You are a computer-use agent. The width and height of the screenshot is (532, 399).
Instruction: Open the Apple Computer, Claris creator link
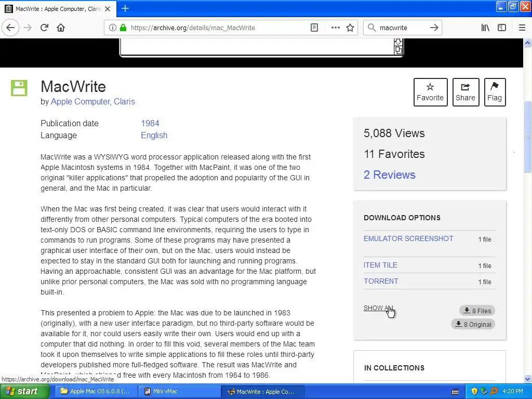(92, 101)
